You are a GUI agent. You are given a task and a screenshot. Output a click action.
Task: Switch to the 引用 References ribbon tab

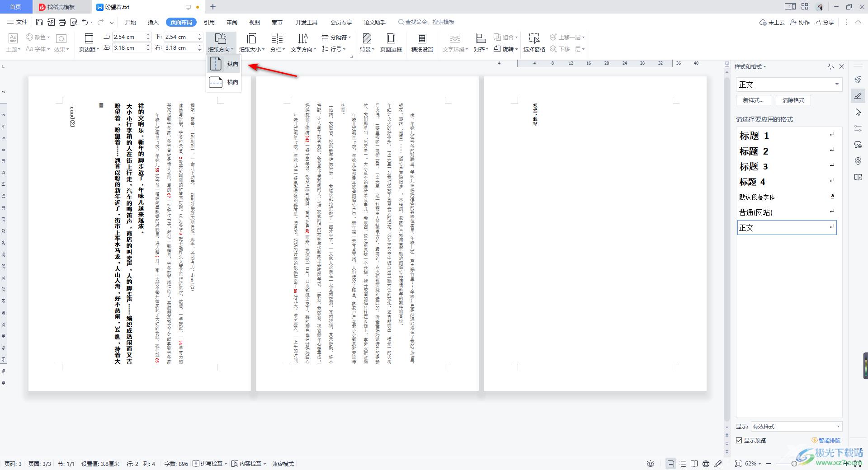pyautogui.click(x=209, y=22)
